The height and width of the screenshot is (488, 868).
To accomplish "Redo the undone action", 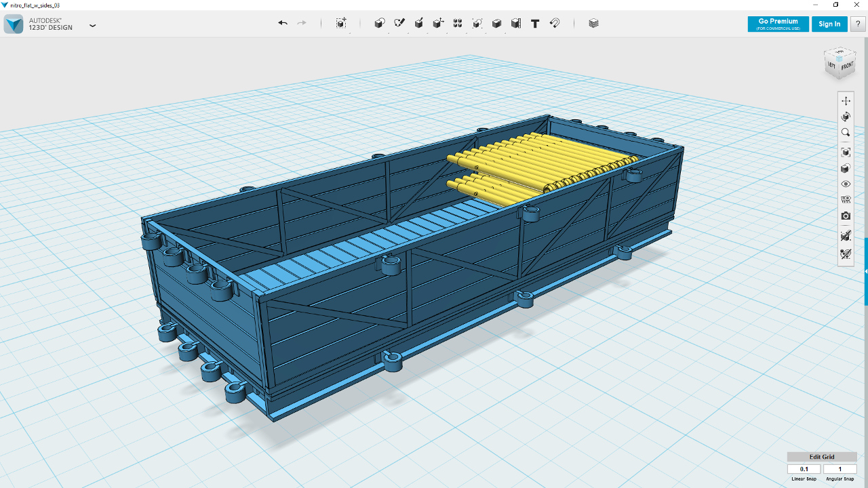I will (x=302, y=23).
